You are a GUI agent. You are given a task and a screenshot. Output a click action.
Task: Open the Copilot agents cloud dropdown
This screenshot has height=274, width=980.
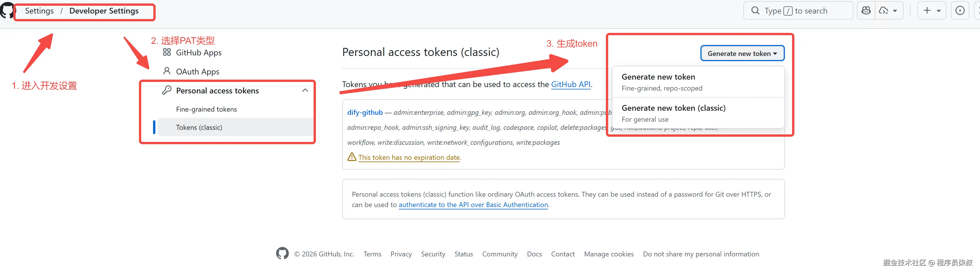click(x=888, y=11)
